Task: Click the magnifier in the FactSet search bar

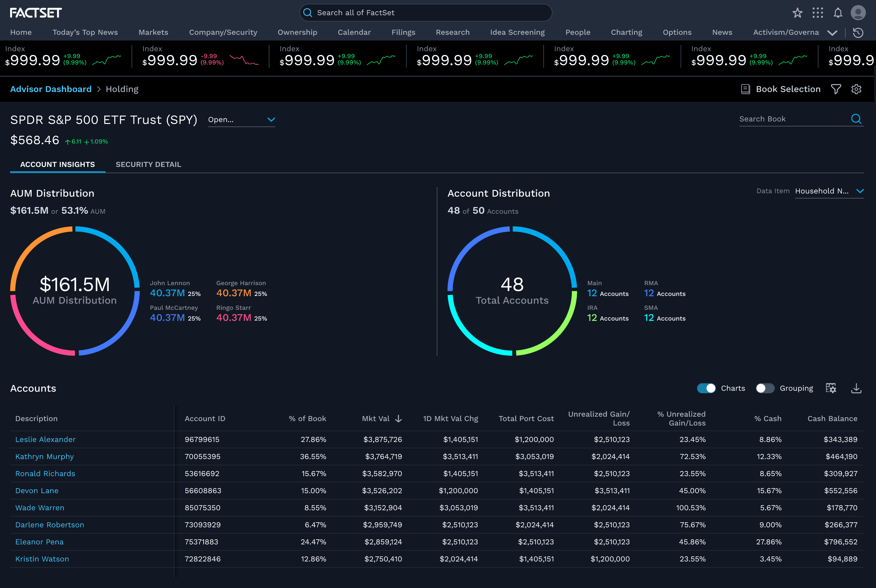Action: tap(308, 13)
